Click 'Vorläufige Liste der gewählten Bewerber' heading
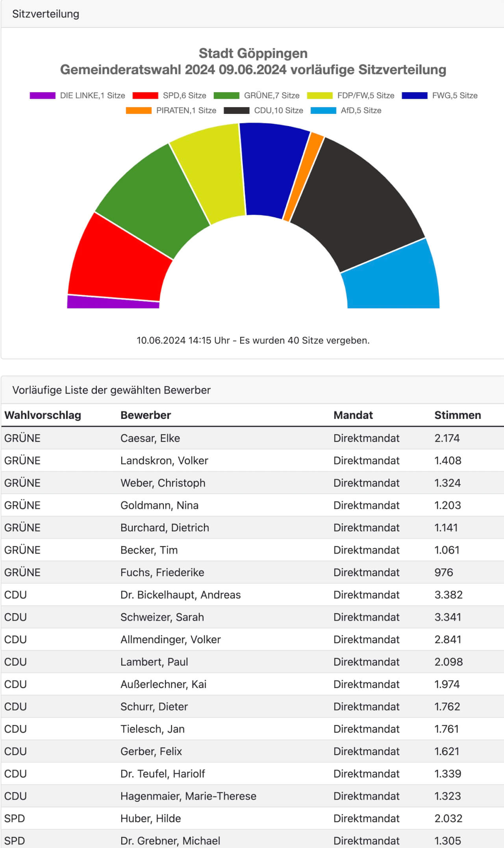 click(111, 390)
